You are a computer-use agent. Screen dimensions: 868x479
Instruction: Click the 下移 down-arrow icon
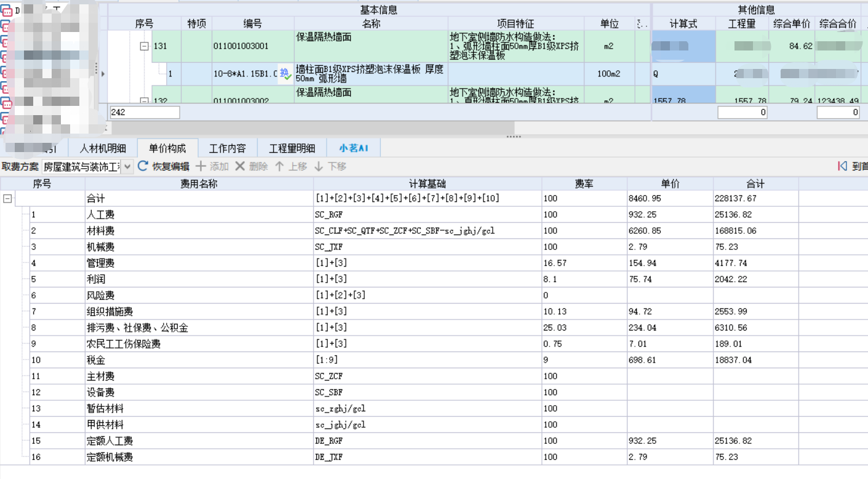point(319,166)
